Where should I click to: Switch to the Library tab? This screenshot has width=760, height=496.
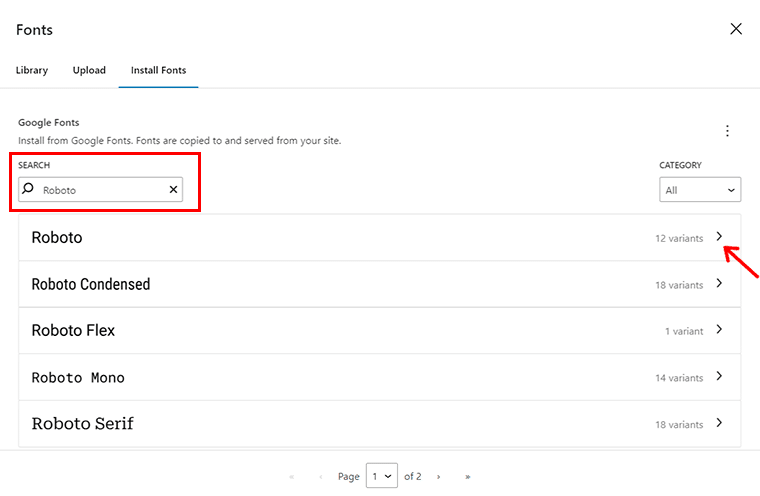32,70
